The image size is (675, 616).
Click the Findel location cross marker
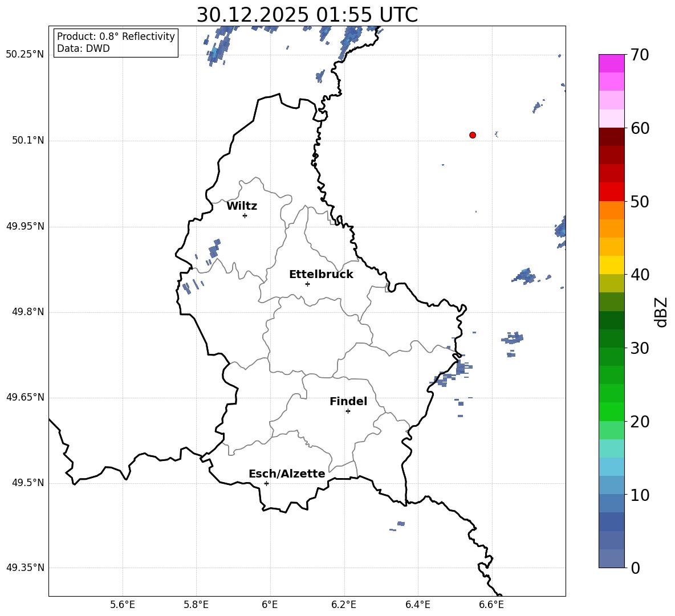tap(348, 411)
